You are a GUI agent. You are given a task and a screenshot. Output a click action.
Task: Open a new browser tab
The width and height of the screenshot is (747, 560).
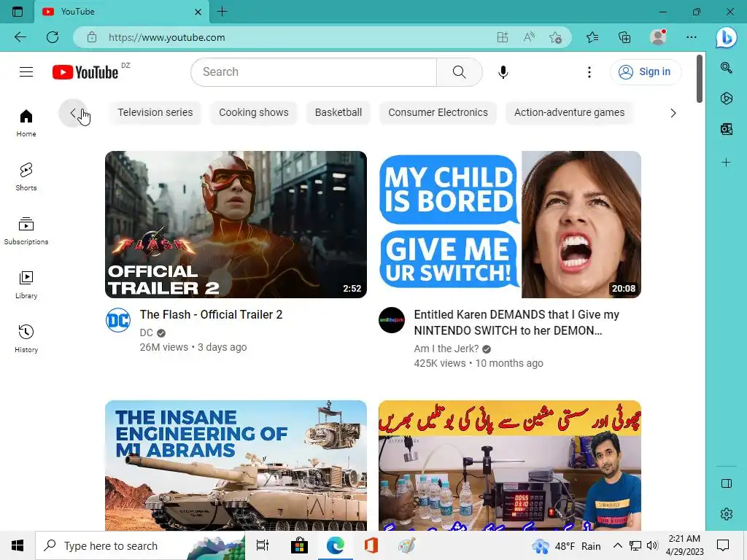[x=222, y=12]
